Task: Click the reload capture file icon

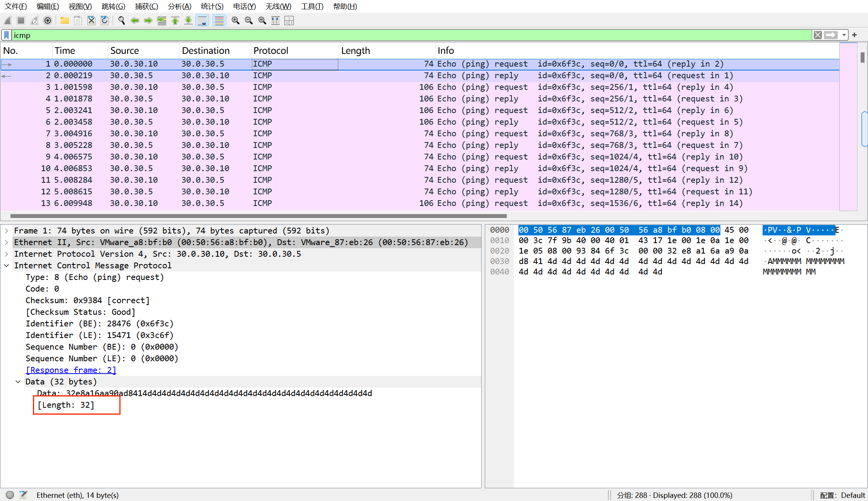Action: click(x=105, y=21)
